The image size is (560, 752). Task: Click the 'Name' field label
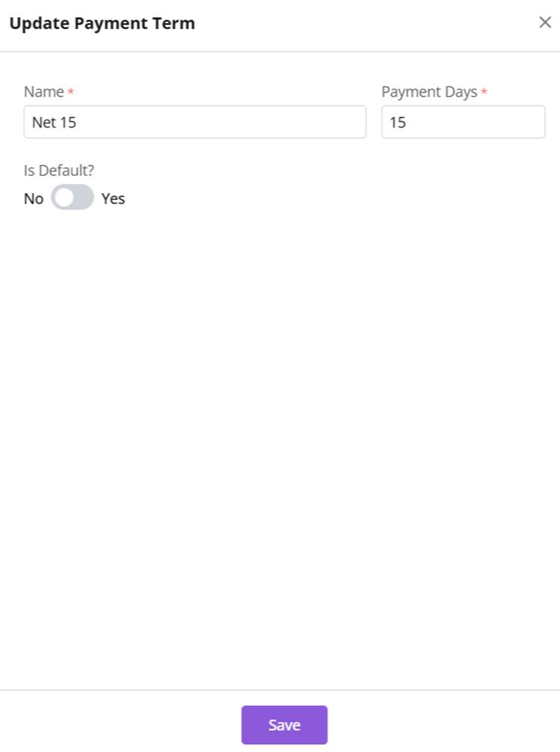[x=44, y=92]
